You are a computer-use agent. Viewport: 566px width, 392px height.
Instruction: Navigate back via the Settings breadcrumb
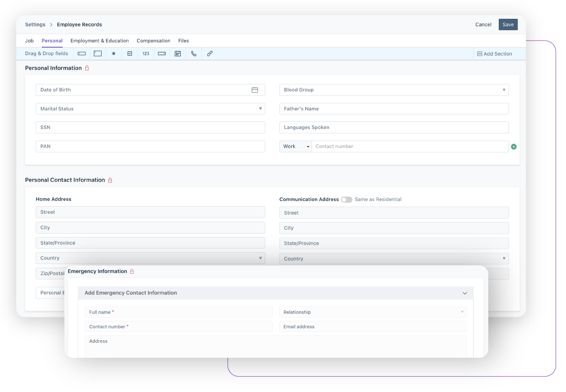pos(35,24)
